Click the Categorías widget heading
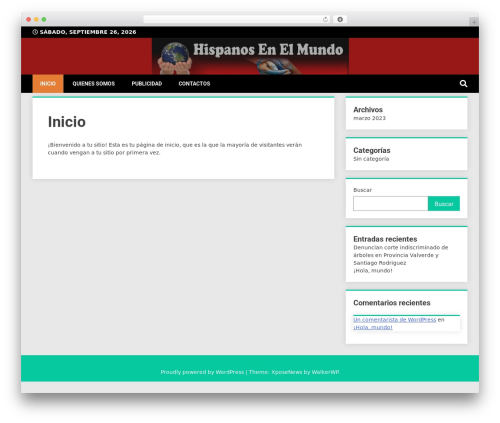 372,150
